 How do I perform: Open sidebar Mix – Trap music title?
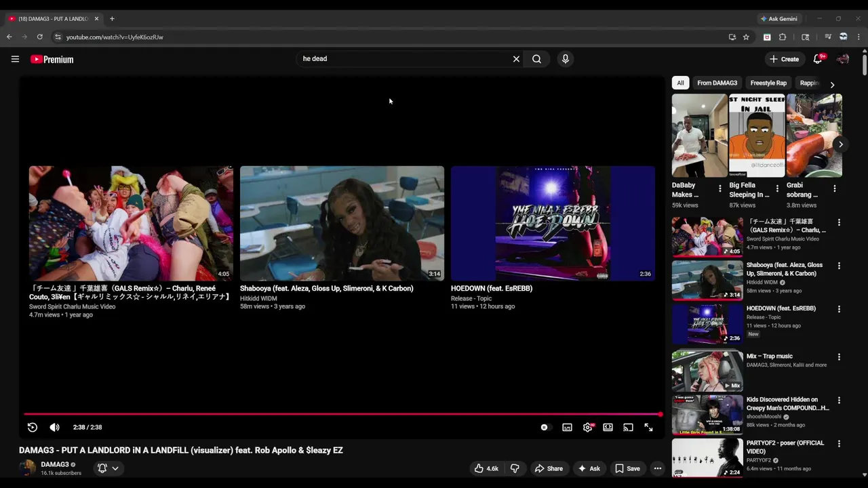click(770, 357)
